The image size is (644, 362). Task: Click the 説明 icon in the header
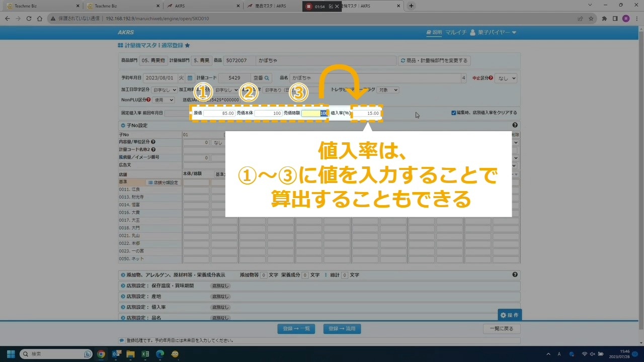tap(434, 33)
